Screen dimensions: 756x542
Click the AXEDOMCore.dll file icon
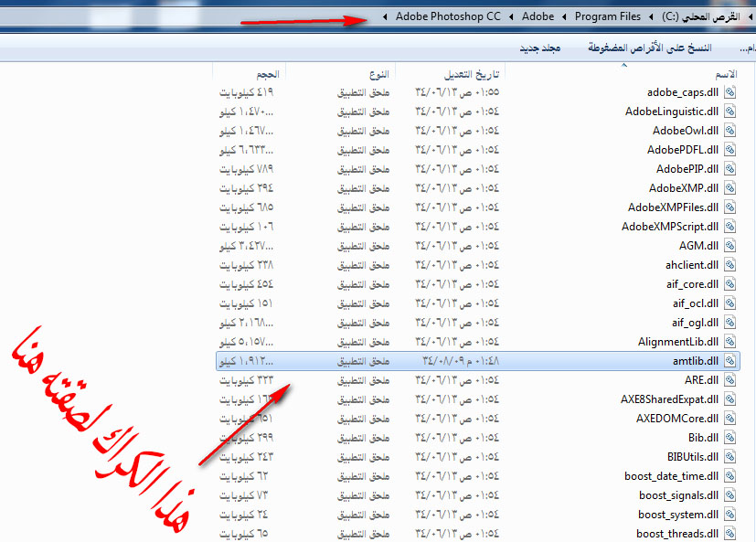[730, 419]
